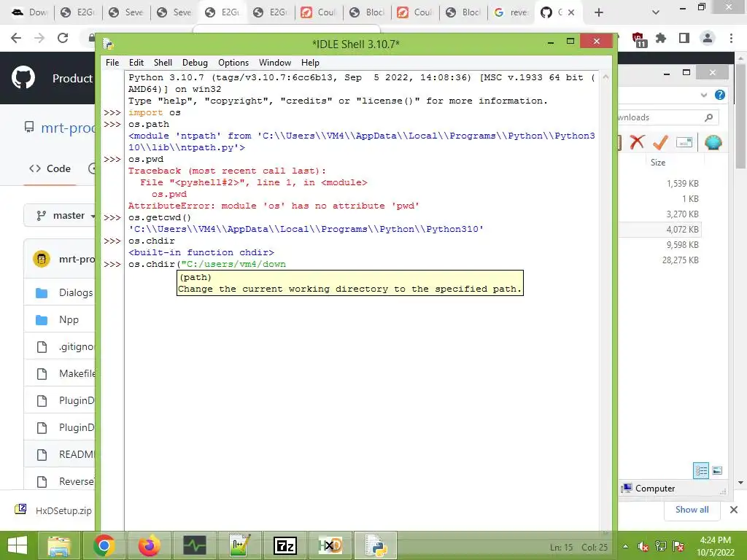Open Chrome from taskbar

coord(104,545)
